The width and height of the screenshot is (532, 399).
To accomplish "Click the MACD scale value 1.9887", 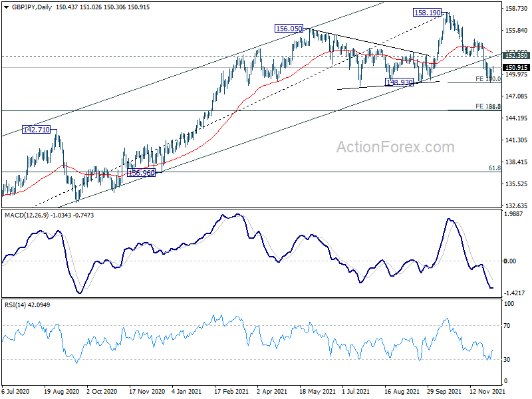I will click(514, 214).
